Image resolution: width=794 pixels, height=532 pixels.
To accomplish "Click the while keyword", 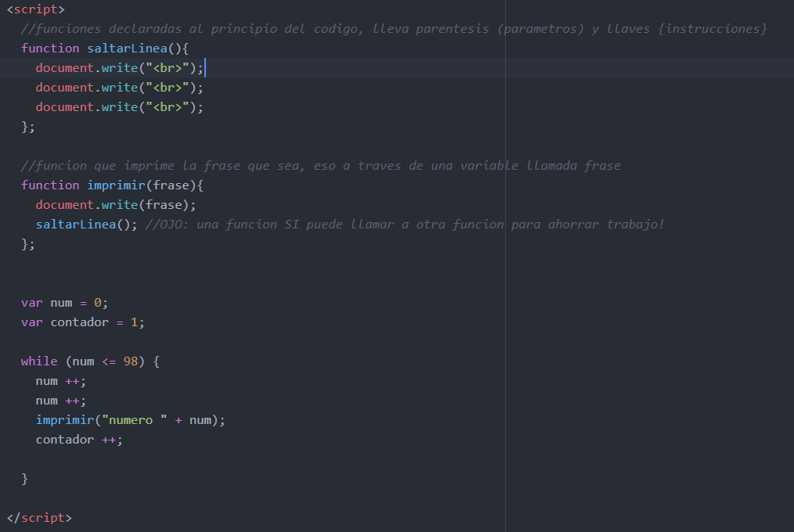I will pyautogui.click(x=39, y=361).
